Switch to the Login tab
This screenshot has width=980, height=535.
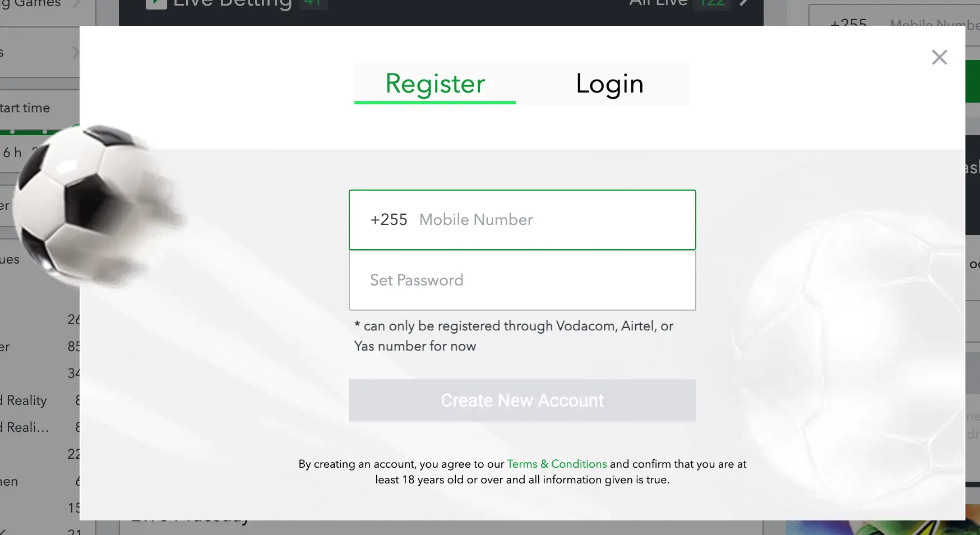[609, 84]
